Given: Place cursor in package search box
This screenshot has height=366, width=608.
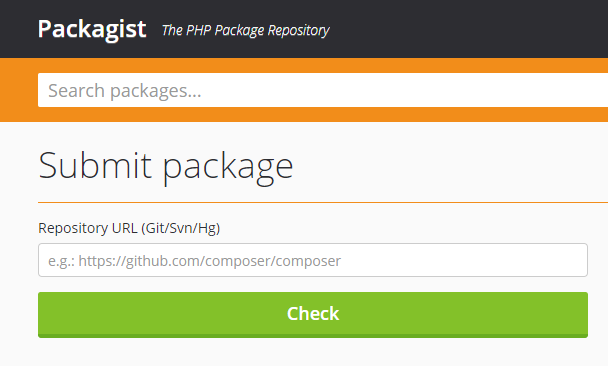Looking at the screenshot, I should [x=323, y=90].
